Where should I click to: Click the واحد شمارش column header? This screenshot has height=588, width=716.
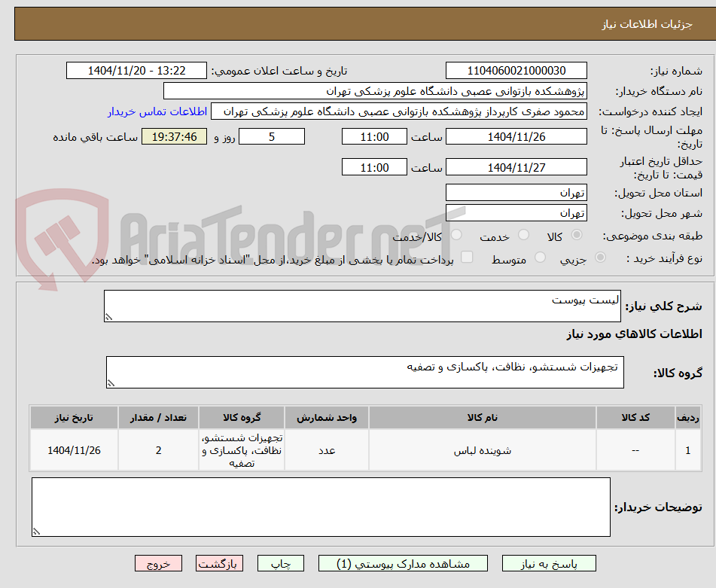coord(327,418)
